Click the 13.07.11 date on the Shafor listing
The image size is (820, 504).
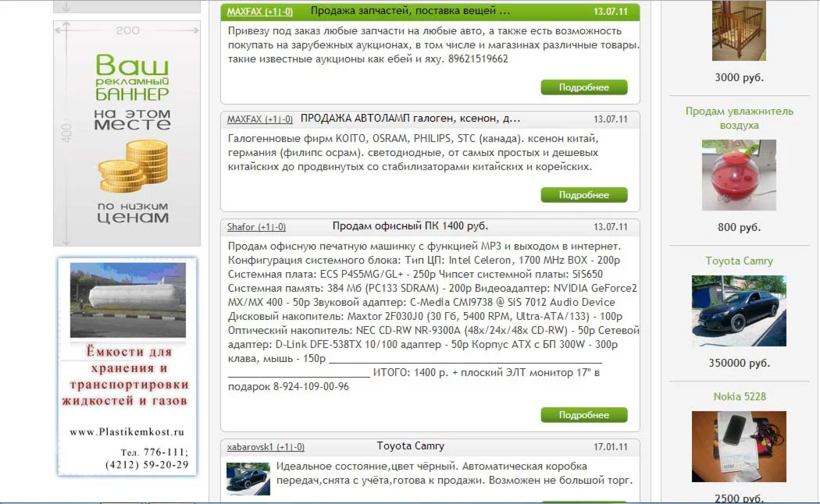[x=610, y=227]
